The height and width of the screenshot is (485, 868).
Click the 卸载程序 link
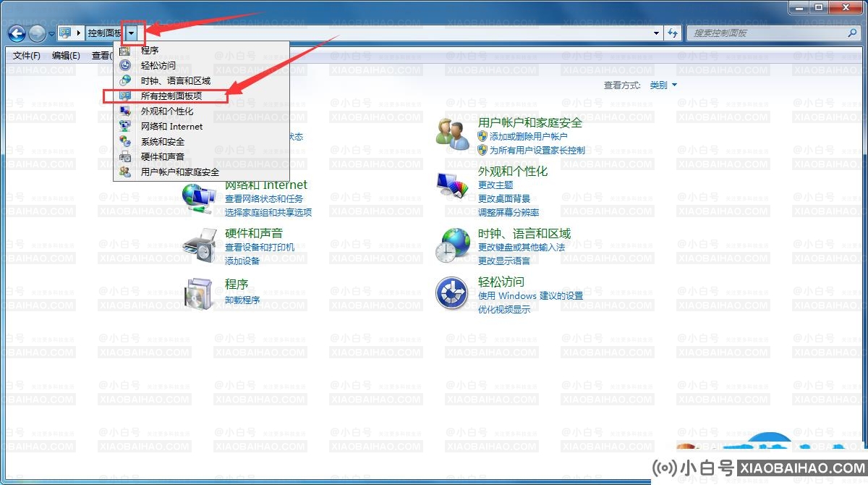(242, 300)
